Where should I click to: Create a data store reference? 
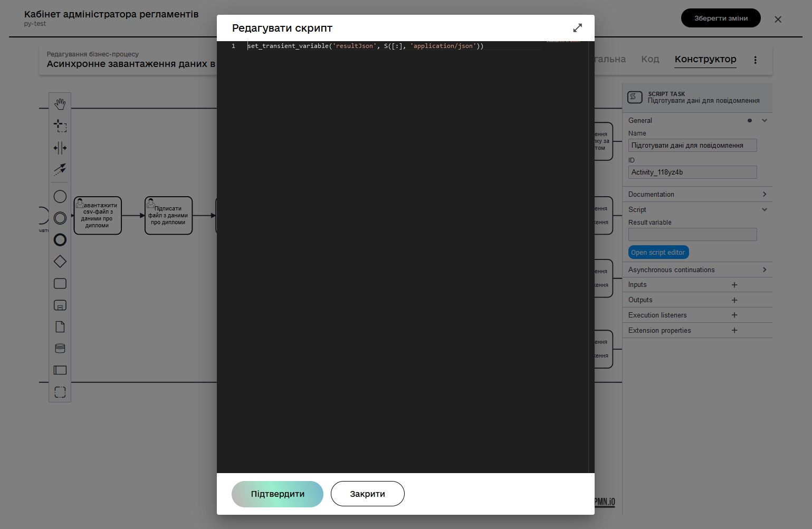(60, 349)
